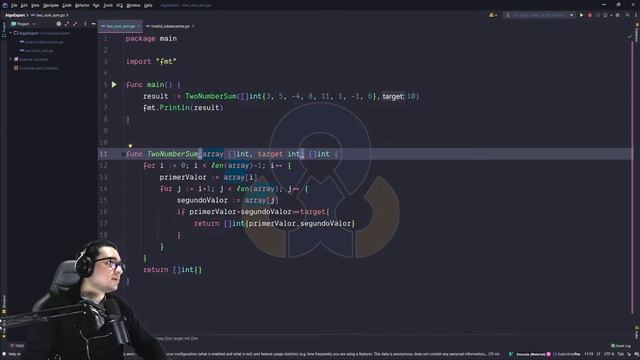Open the Help menu
The height and width of the screenshot is (360, 640).
click(x=148, y=5)
